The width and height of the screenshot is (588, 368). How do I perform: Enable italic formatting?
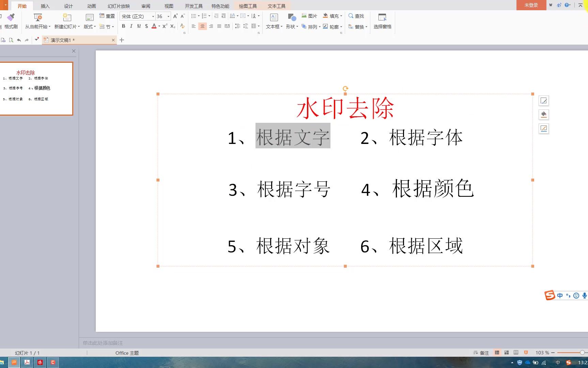coord(131,26)
